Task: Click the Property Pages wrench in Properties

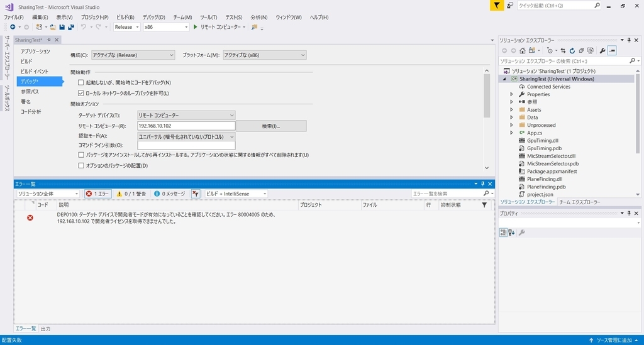Action: tap(521, 233)
